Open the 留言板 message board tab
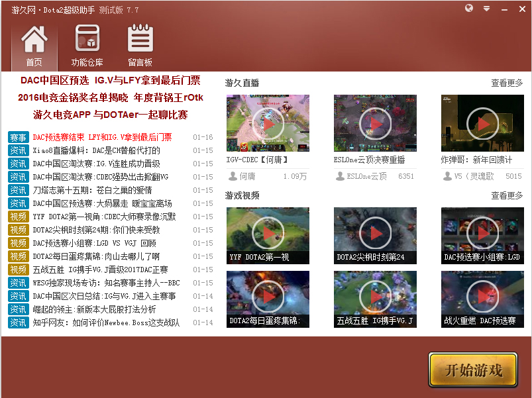The image size is (532, 398). (140, 46)
